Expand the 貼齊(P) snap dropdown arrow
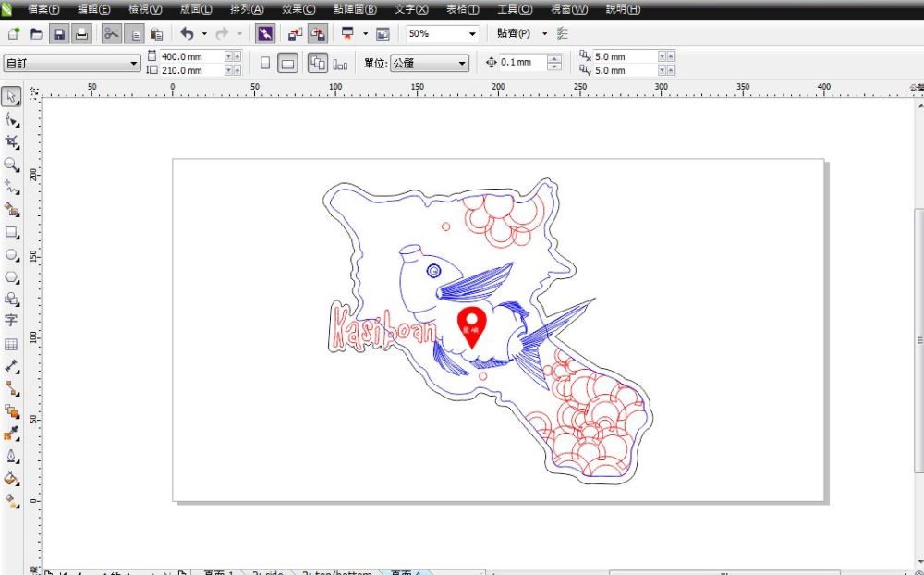 (x=544, y=33)
